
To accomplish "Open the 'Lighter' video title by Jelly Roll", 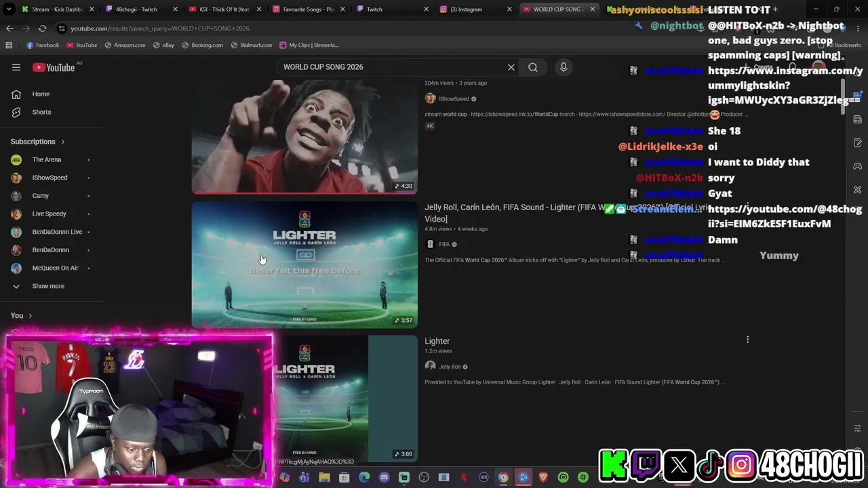I will (437, 341).
